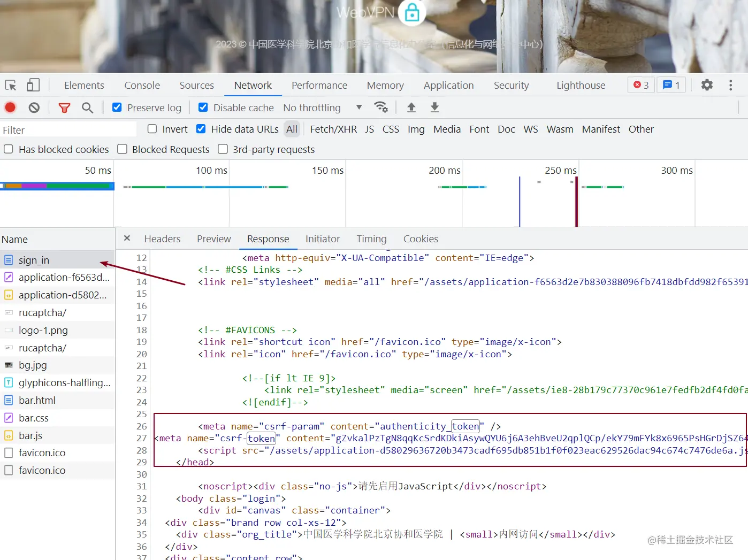Stop recording network log red button

(x=10, y=108)
